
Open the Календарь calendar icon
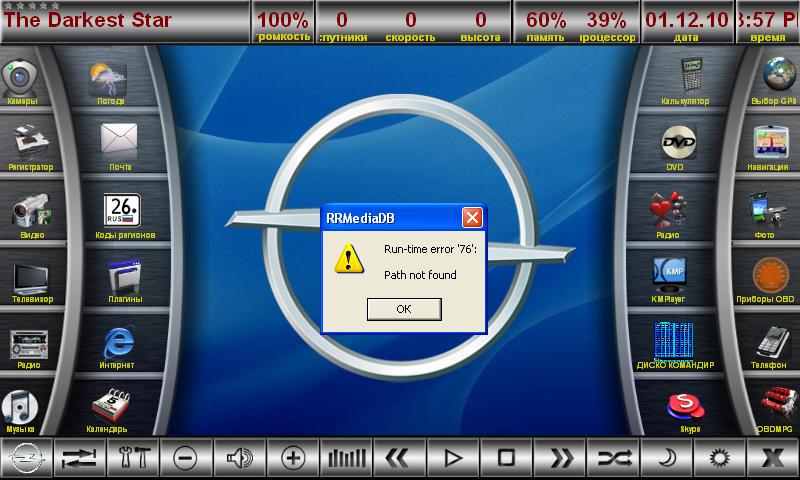click(111, 406)
